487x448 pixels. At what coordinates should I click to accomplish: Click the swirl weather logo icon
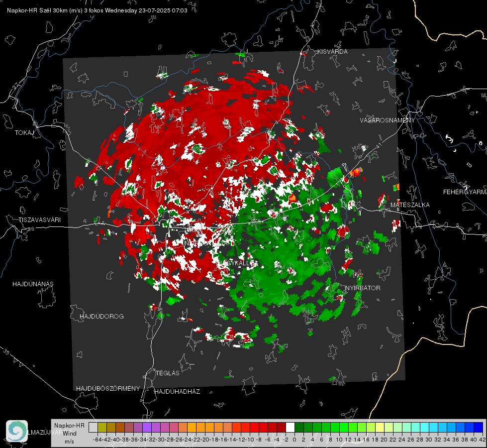point(17,431)
